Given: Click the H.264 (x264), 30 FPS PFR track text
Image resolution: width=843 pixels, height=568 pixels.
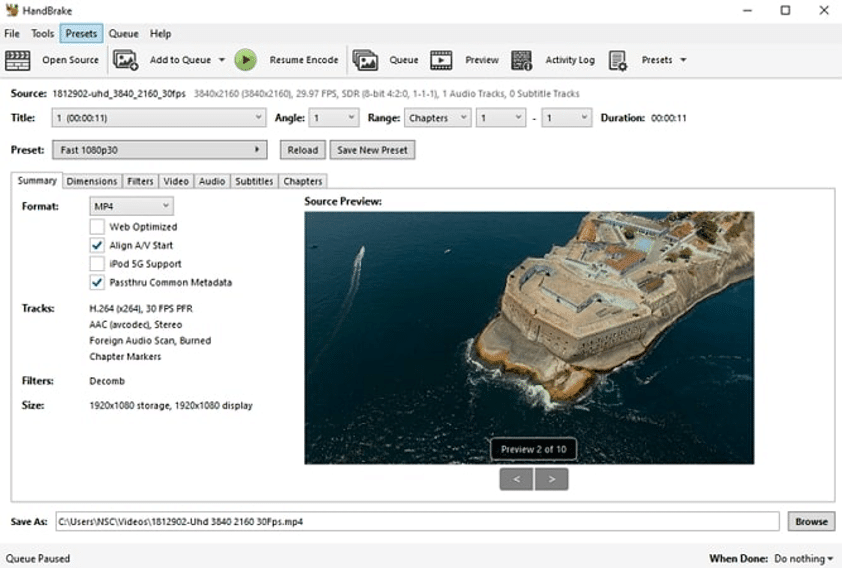Looking at the screenshot, I should 141,308.
